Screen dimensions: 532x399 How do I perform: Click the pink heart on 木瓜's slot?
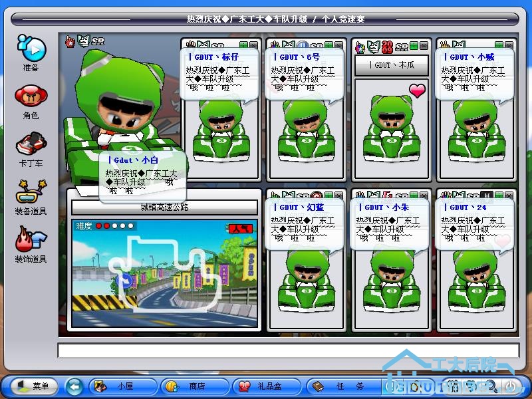[417, 91]
